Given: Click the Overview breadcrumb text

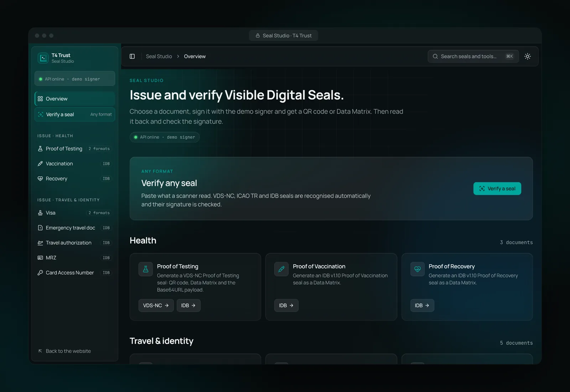Looking at the screenshot, I should pyautogui.click(x=195, y=56).
